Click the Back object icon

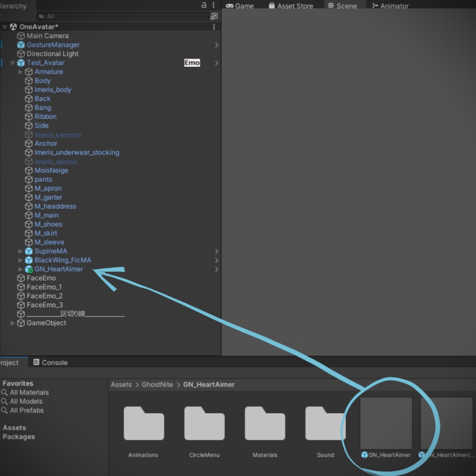(x=29, y=99)
